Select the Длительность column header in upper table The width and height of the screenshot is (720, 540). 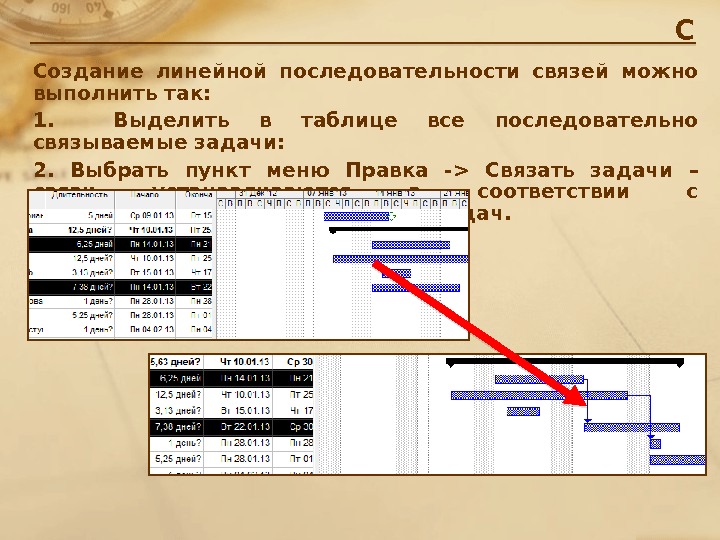click(x=80, y=196)
